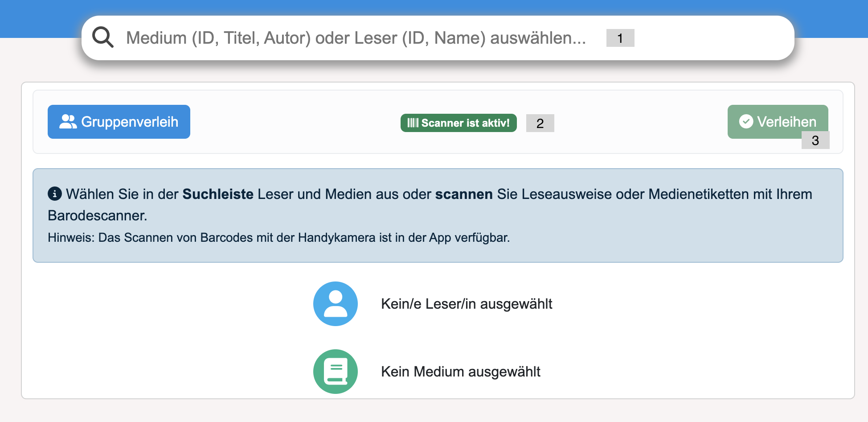This screenshot has width=868, height=422.
Task: Click shortcut badge '2' next to scanner status
Action: (x=540, y=123)
